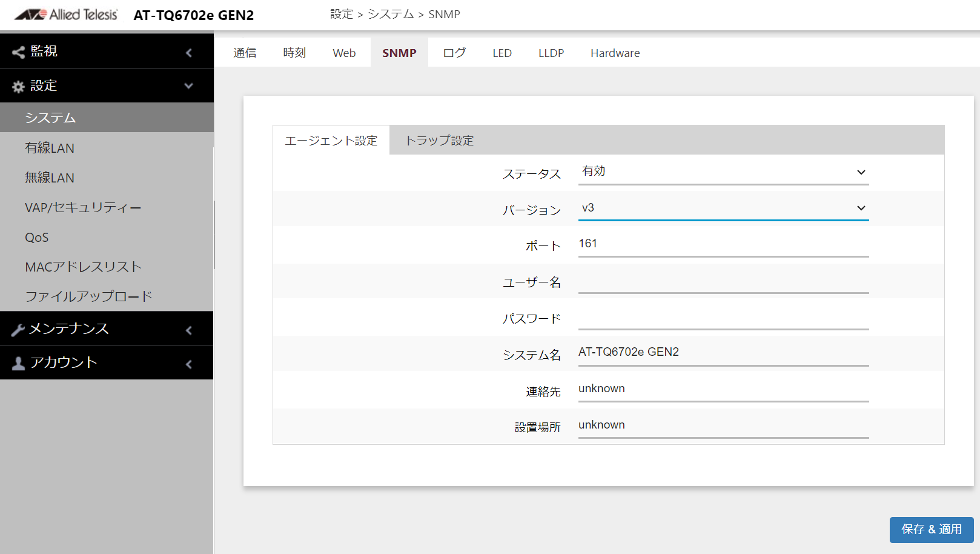The height and width of the screenshot is (554, 980).
Task: Open the バージョン dropdown showing v3
Action: (723, 209)
